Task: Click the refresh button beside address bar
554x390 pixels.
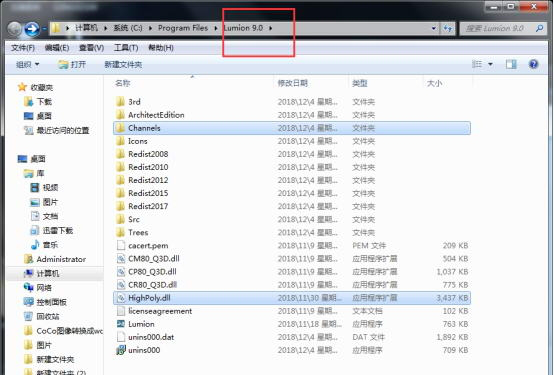Action: pos(448,28)
